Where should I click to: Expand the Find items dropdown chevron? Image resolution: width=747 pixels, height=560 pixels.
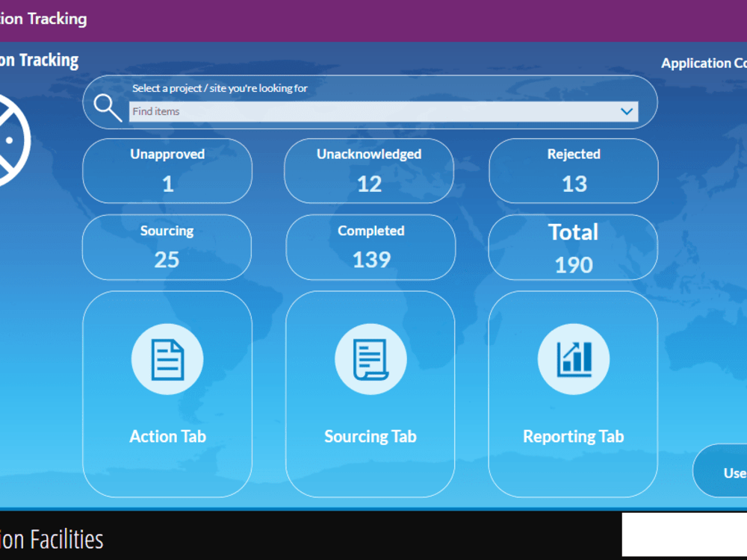point(627,111)
